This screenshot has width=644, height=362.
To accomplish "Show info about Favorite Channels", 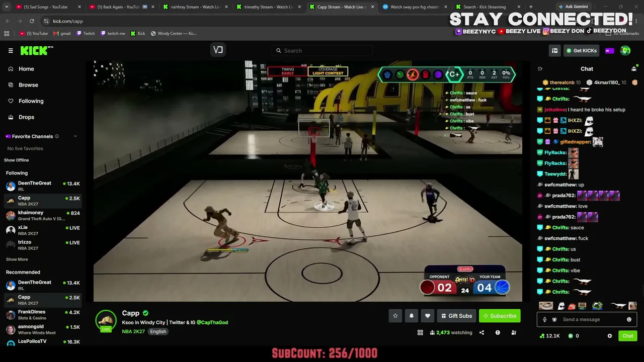I will click(x=57, y=136).
